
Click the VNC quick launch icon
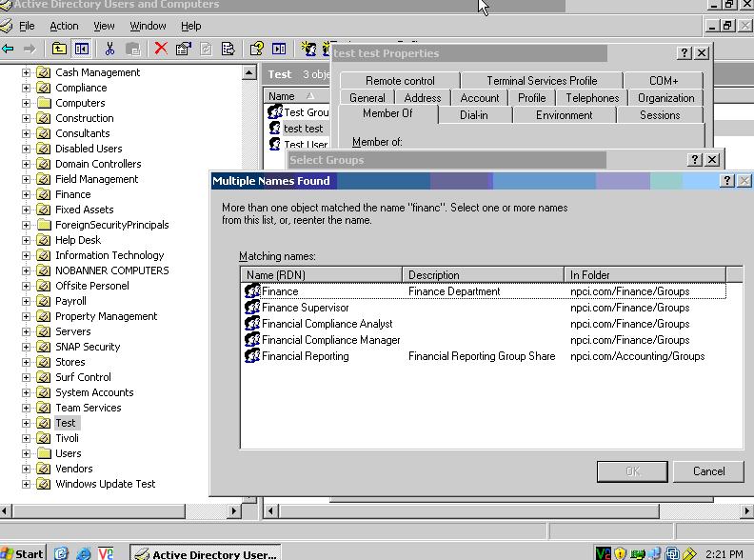click(106, 553)
